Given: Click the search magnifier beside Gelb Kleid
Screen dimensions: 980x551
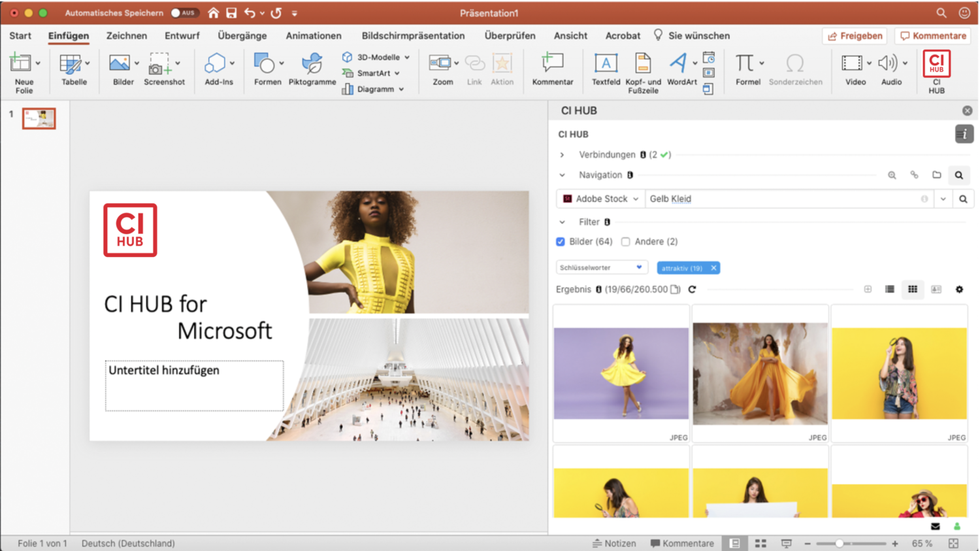Looking at the screenshot, I should click(x=963, y=199).
